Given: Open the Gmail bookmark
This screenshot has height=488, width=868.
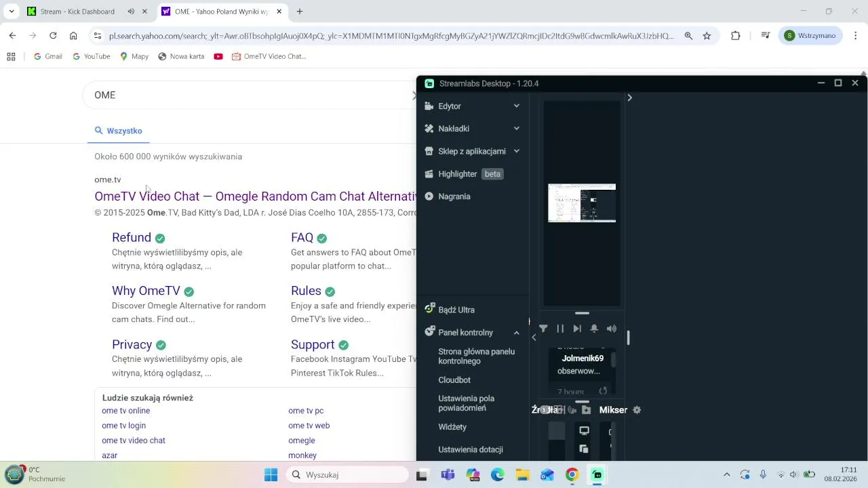Looking at the screenshot, I should tap(47, 57).
